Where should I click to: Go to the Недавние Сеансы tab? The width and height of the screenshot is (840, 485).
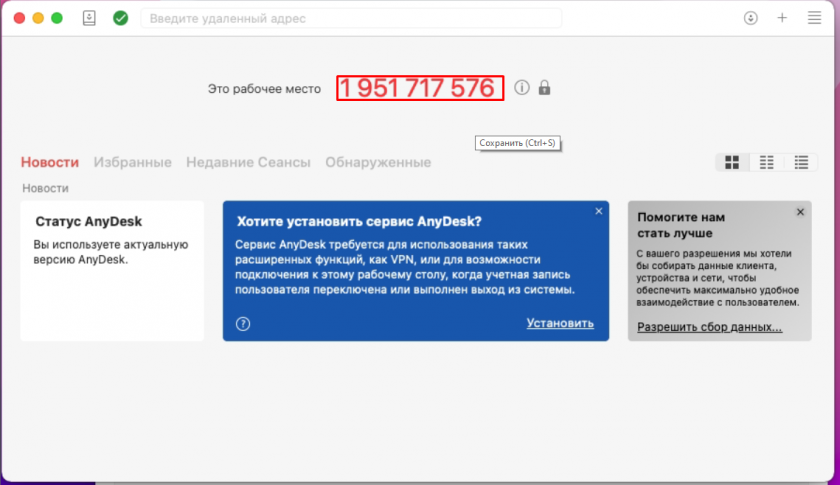[248, 162]
